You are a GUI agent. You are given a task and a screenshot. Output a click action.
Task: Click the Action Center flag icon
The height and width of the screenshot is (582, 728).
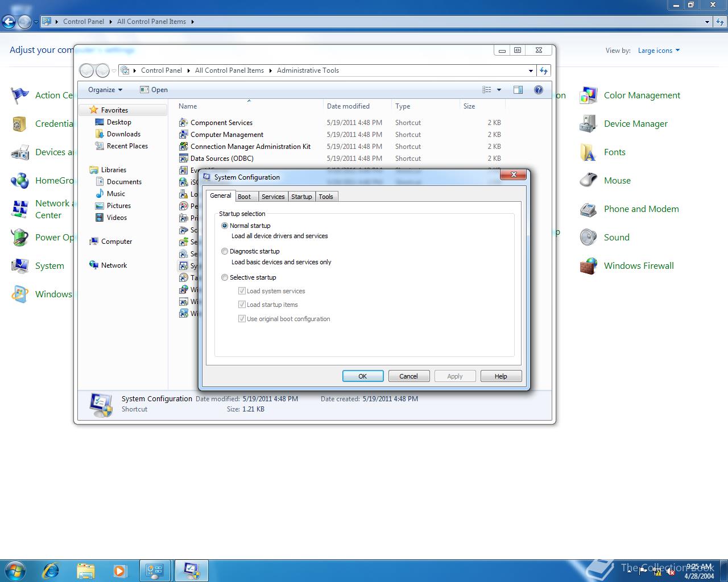point(20,95)
